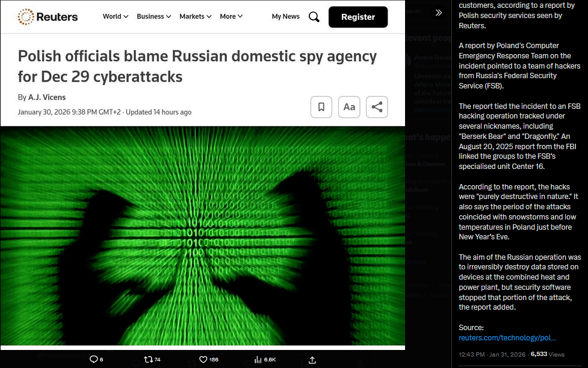The image size is (588, 368).
Task: Open the search magnifier icon
Action: 314,17
